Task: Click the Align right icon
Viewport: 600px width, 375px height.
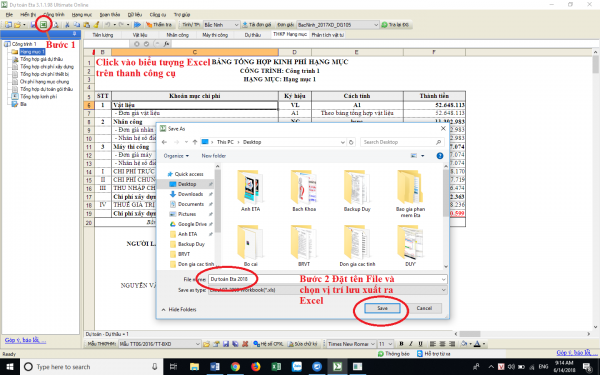Action: 452,344
